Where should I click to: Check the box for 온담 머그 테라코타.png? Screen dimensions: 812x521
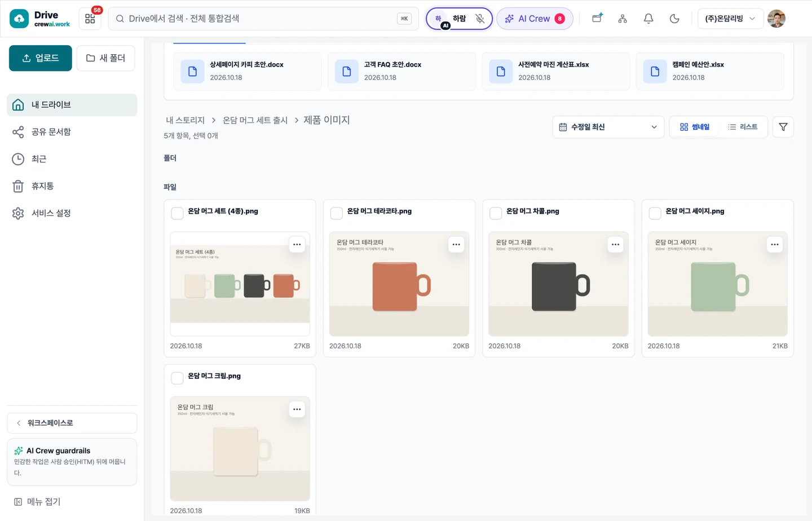(x=337, y=213)
